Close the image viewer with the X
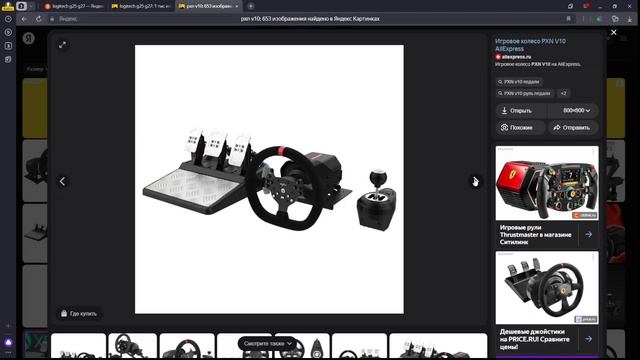640x360 pixels. pos(613,32)
